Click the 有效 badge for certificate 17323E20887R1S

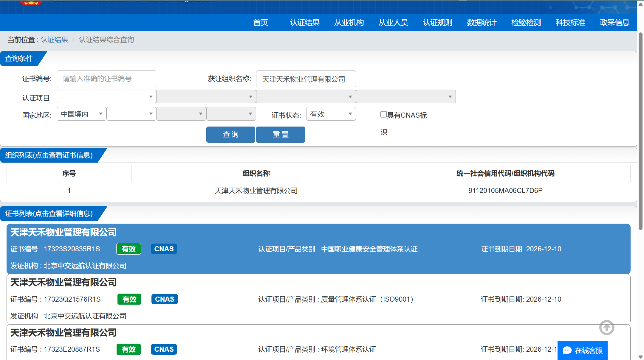point(129,349)
